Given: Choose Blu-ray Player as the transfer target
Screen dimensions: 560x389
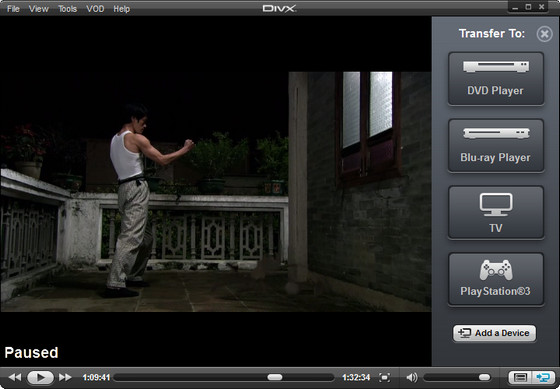Looking at the screenshot, I should pos(496,146).
